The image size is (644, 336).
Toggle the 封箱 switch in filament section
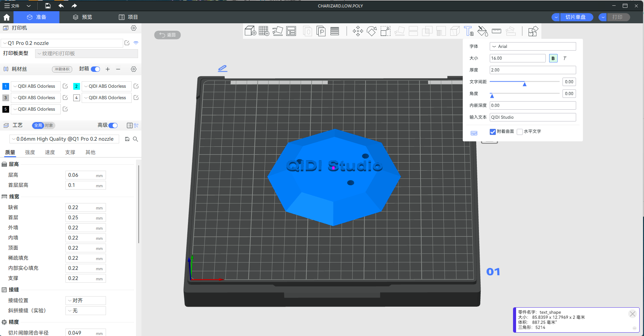(96, 69)
